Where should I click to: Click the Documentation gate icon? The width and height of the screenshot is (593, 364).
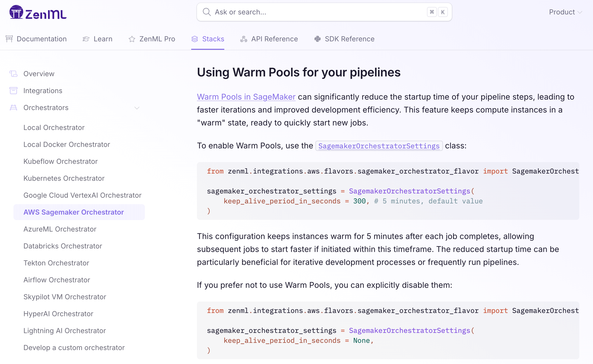click(9, 39)
